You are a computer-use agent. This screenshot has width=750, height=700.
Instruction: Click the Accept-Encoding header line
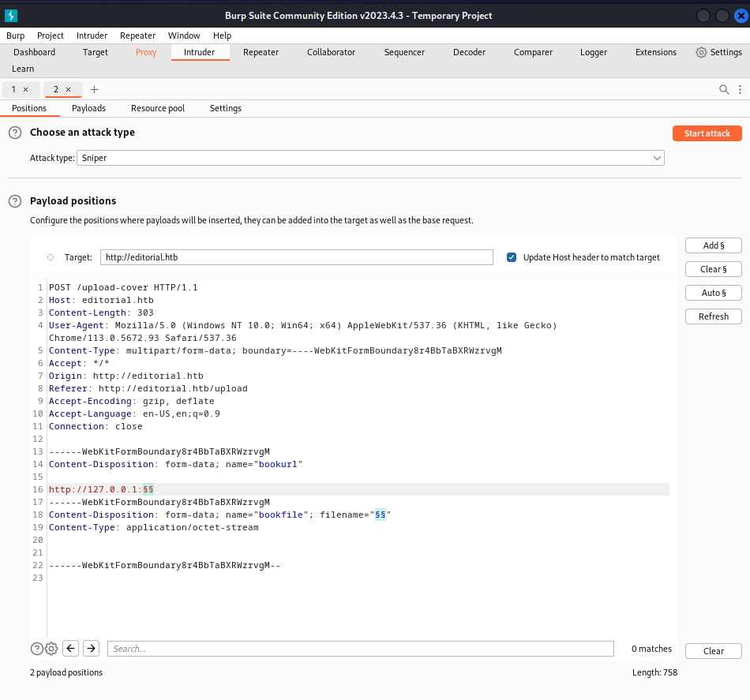[132, 401]
